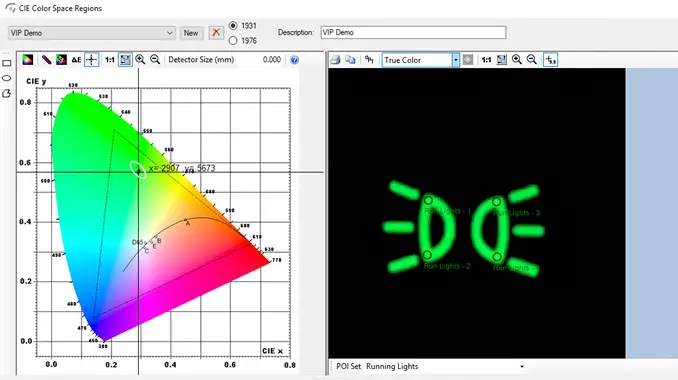Toggle the crosshair cursor in CIE chart

pyautogui.click(x=92, y=60)
